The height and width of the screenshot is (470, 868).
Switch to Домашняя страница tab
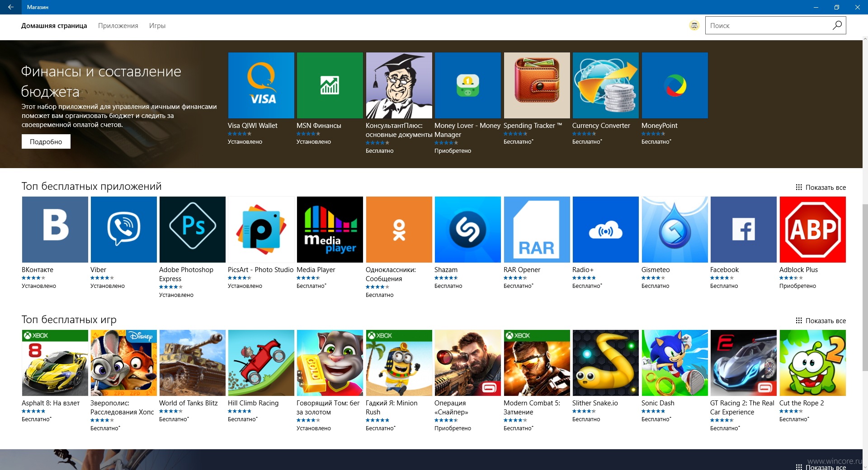[x=54, y=26]
